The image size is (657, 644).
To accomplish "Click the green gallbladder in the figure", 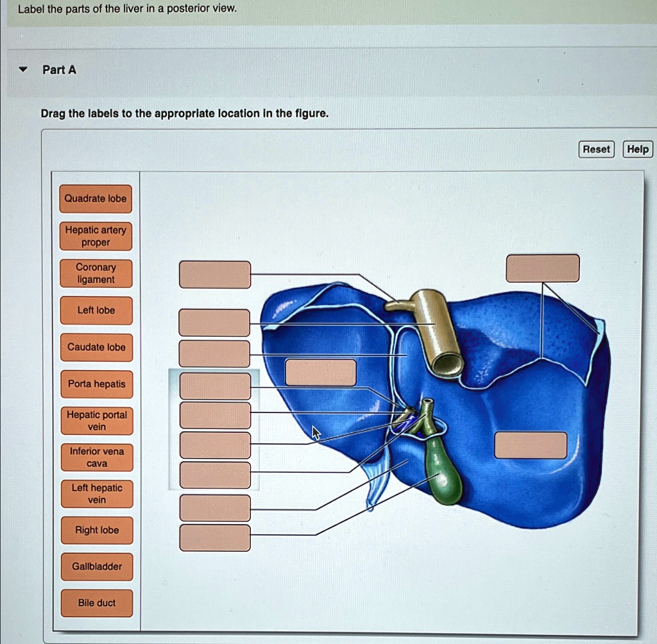I will (443, 475).
